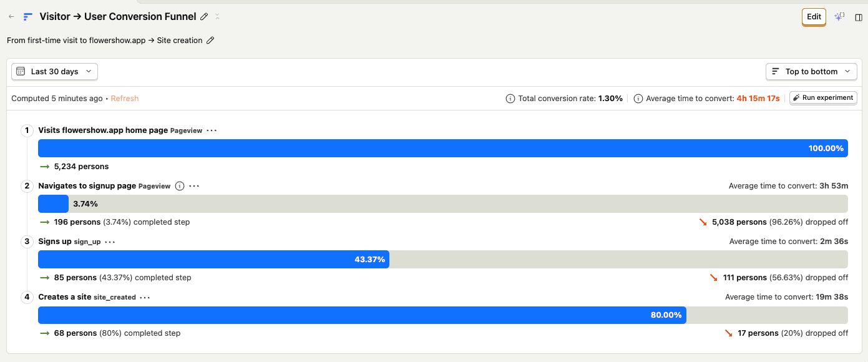
Task: Open the AI sparkle assistant icon
Action: (839, 17)
